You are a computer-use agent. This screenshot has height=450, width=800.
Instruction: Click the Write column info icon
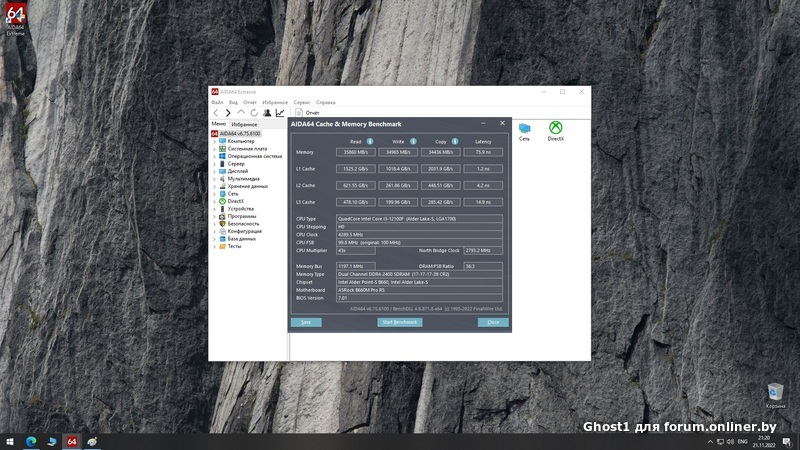point(413,141)
